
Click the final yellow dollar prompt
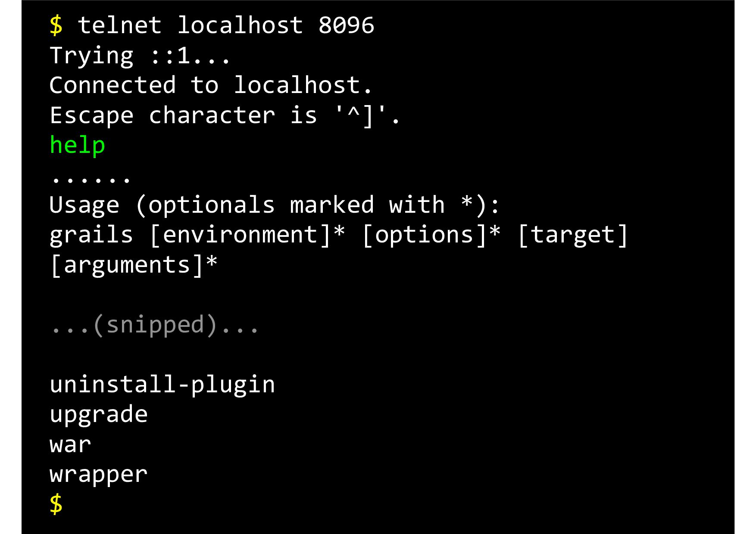[x=56, y=504]
